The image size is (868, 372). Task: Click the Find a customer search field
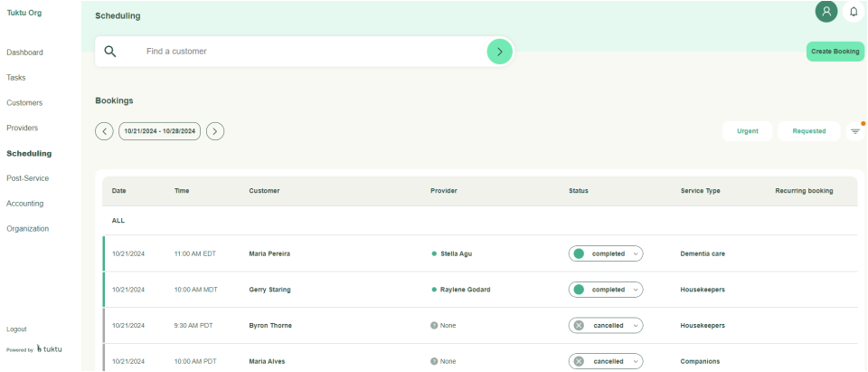pyautogui.click(x=307, y=52)
